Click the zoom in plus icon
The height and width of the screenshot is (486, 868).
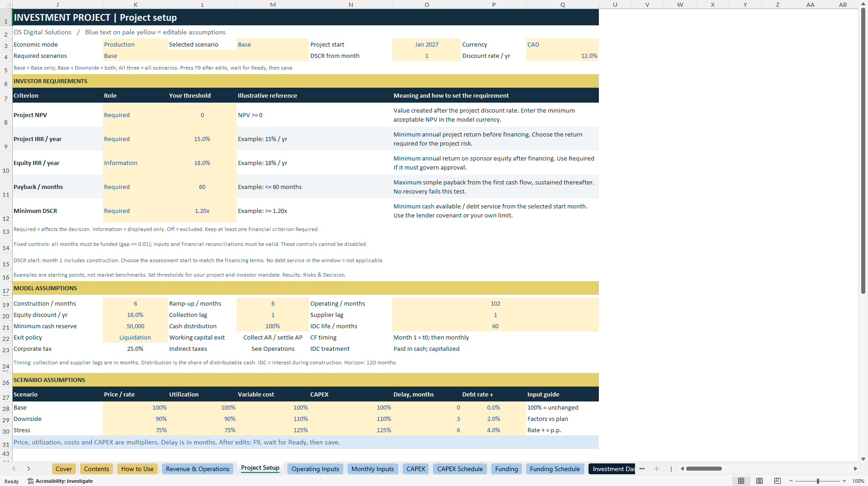pyautogui.click(x=844, y=481)
